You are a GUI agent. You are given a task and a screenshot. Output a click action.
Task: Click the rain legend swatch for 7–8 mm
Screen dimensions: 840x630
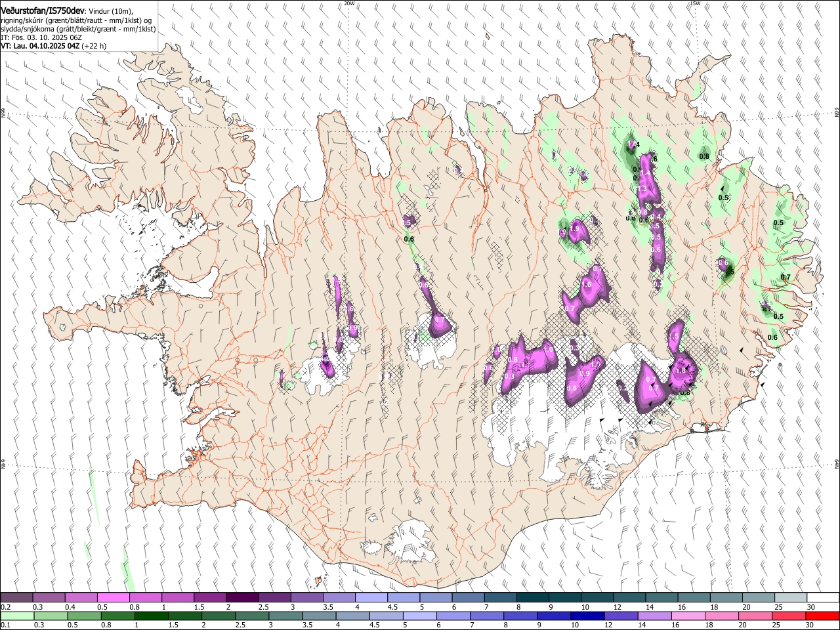click(x=486, y=616)
